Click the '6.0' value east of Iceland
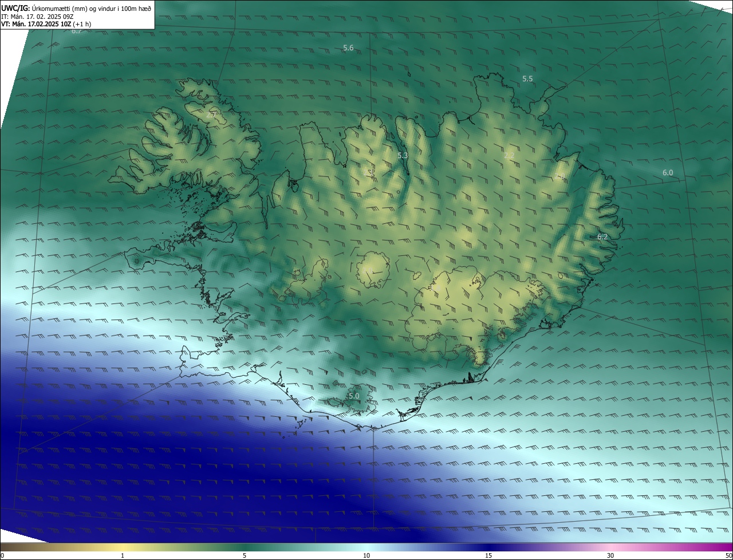 click(668, 172)
